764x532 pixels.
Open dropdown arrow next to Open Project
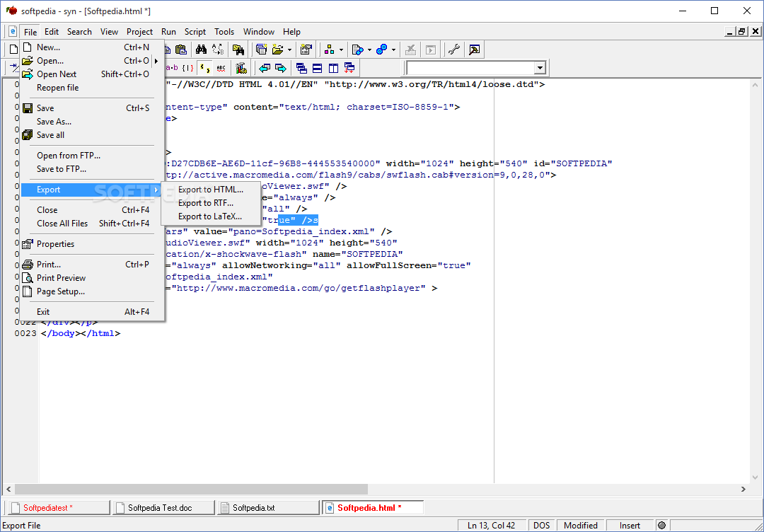[290, 50]
